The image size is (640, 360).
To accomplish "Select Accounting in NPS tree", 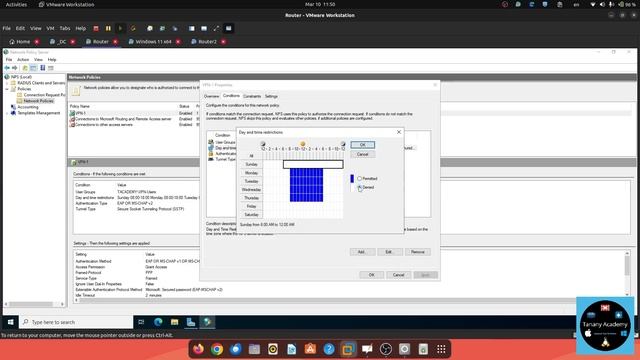I will pyautogui.click(x=28, y=107).
